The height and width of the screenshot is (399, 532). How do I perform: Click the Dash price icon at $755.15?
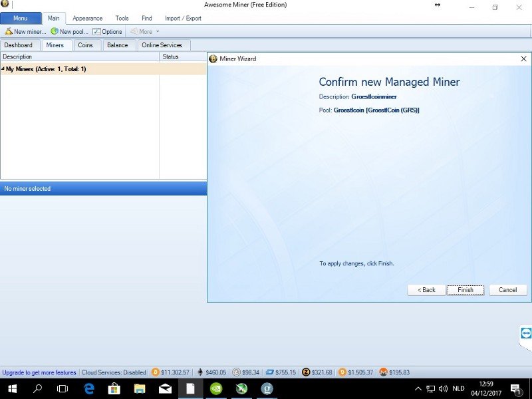point(270,372)
